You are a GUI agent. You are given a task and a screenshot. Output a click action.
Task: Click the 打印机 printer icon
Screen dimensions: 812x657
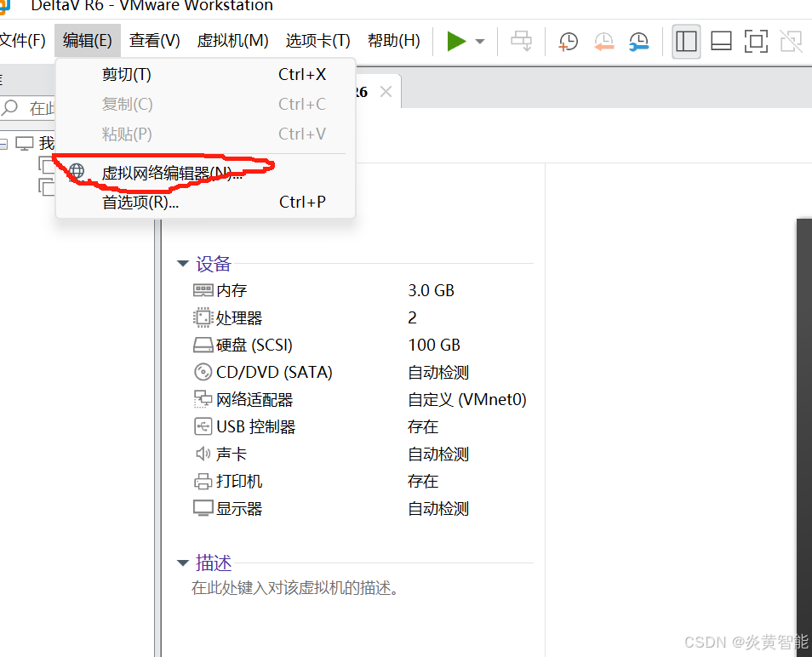(x=203, y=482)
